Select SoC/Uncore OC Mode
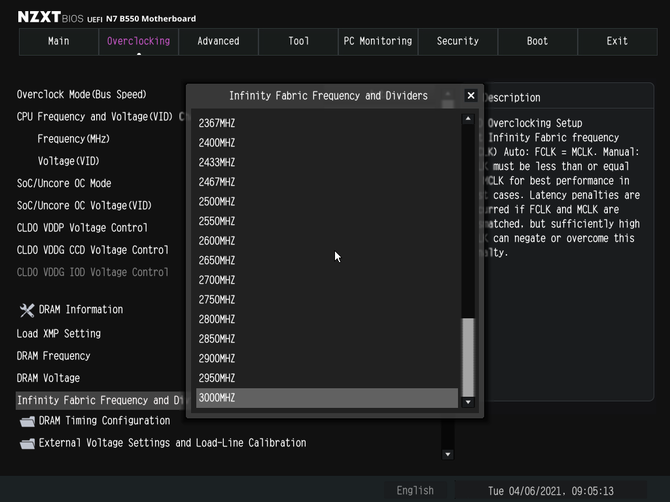Image resolution: width=670 pixels, height=502 pixels. coord(64,183)
